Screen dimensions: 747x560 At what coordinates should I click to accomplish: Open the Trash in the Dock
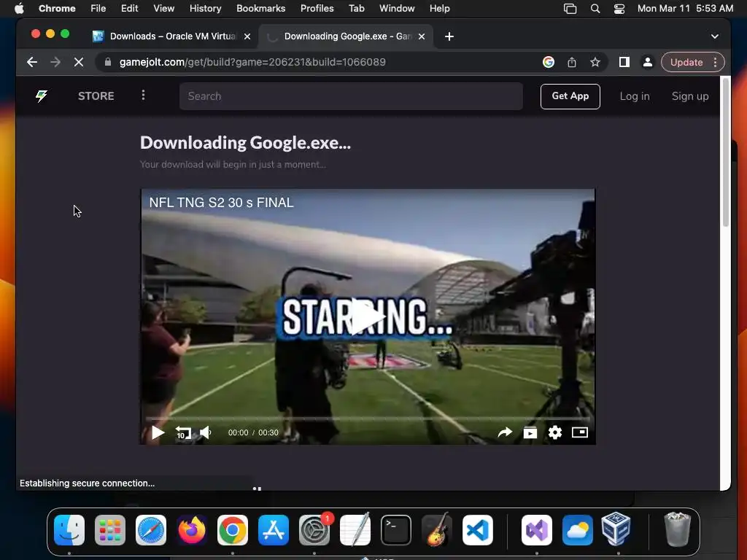pos(677,529)
